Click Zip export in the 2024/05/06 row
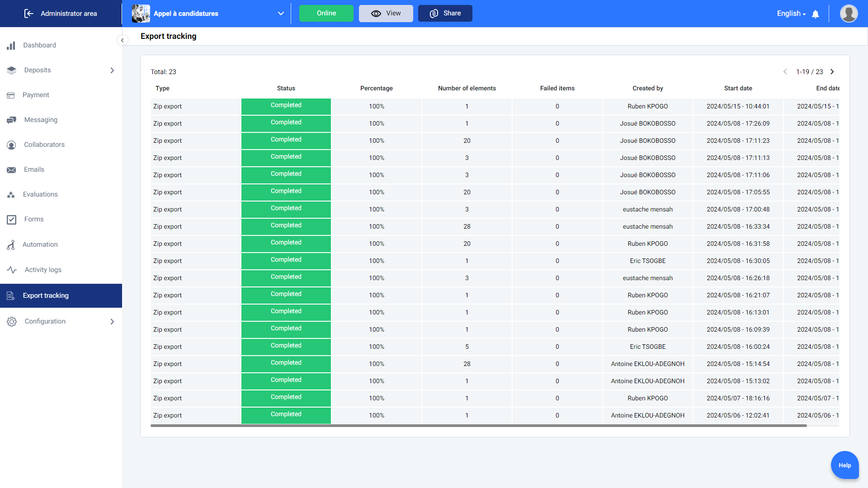The height and width of the screenshot is (488, 868). coord(167,416)
